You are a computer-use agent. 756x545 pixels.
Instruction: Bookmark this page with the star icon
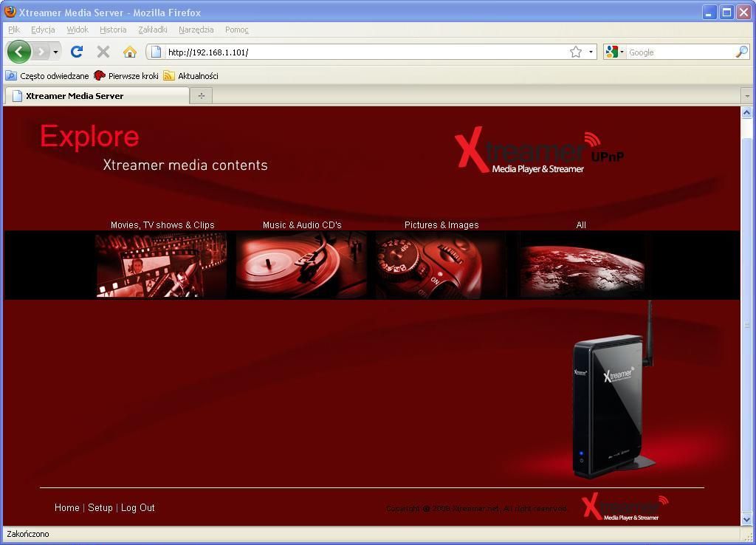pos(576,52)
